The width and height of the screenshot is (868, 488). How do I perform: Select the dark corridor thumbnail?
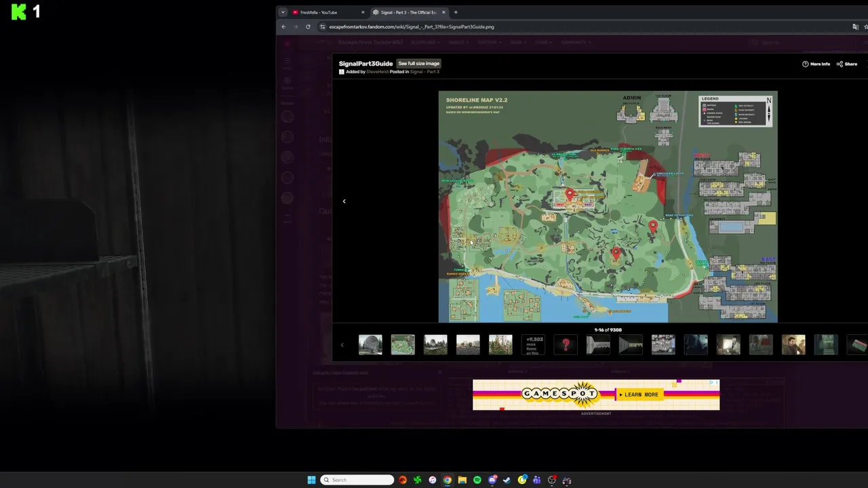tap(631, 344)
